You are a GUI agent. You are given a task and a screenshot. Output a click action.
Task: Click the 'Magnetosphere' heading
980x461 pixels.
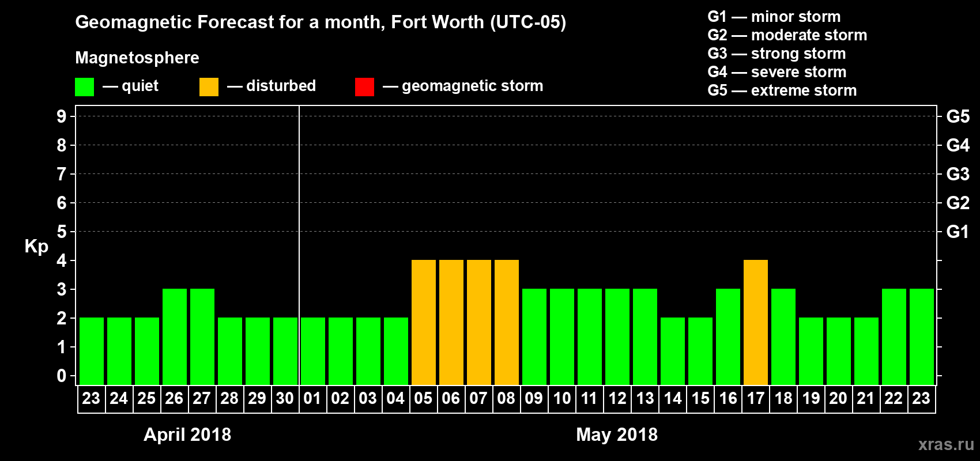(137, 58)
